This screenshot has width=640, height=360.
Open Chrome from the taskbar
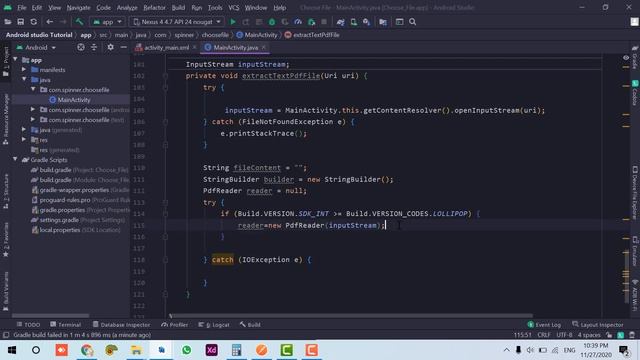pos(87,350)
